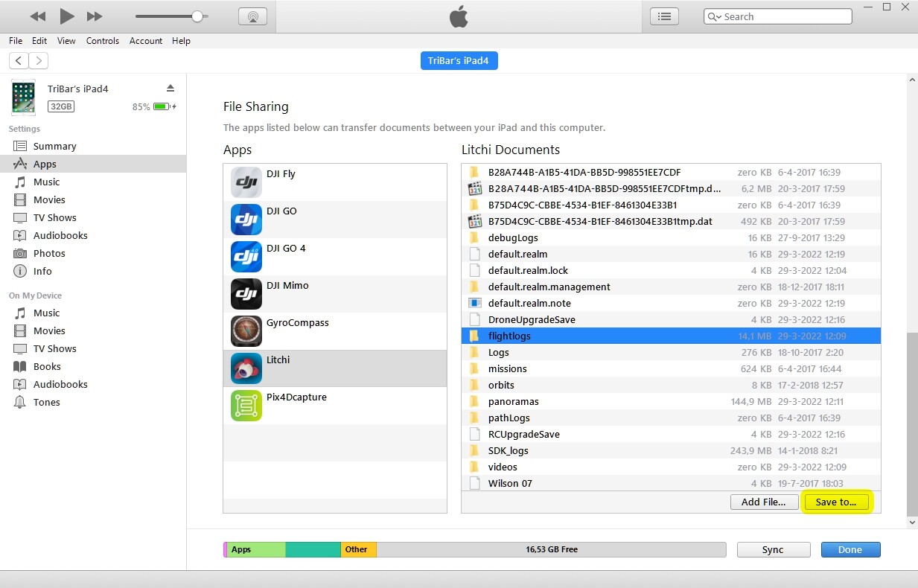Click the Done button
The width and height of the screenshot is (918, 588).
(x=850, y=549)
